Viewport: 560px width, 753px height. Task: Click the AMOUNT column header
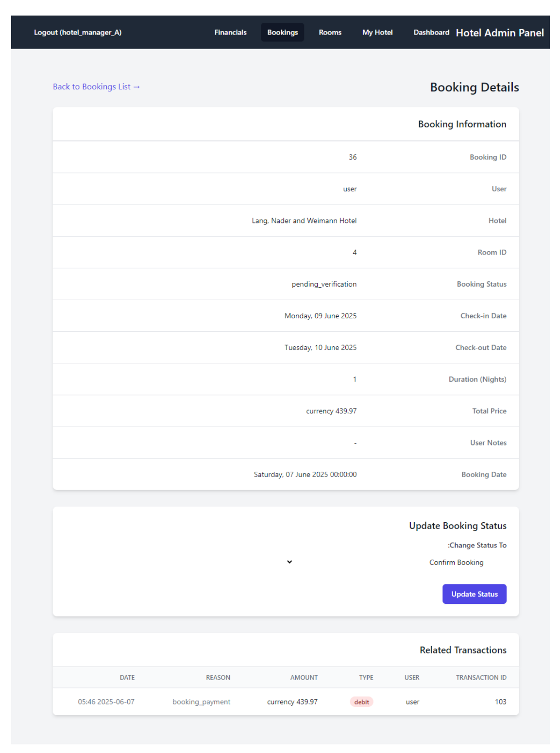click(x=304, y=678)
